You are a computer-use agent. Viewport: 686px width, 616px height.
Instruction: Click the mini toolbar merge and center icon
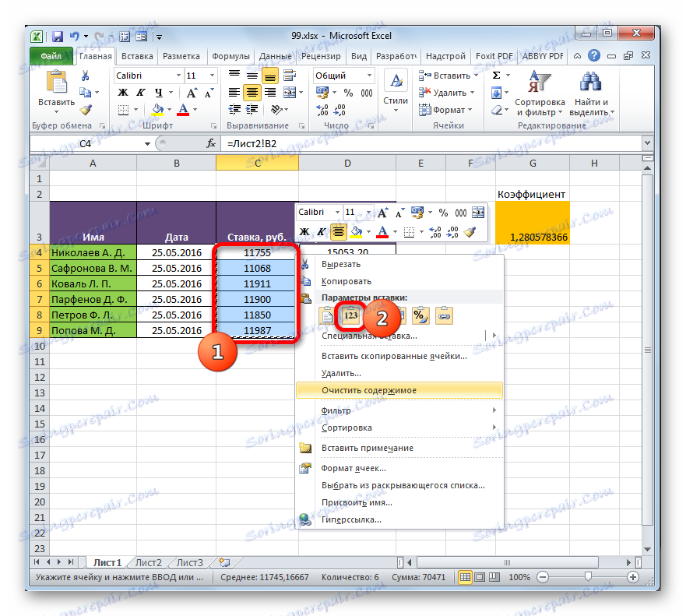tap(478, 213)
